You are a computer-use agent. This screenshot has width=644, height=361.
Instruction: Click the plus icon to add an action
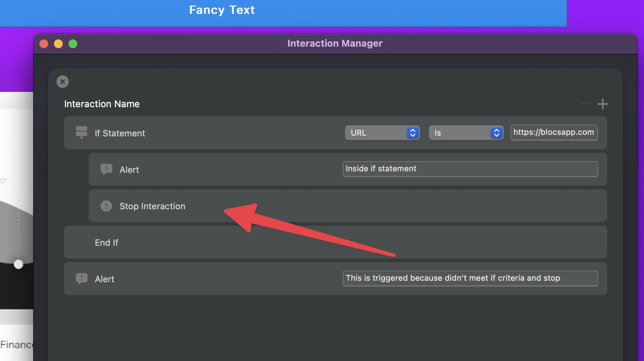(x=602, y=104)
